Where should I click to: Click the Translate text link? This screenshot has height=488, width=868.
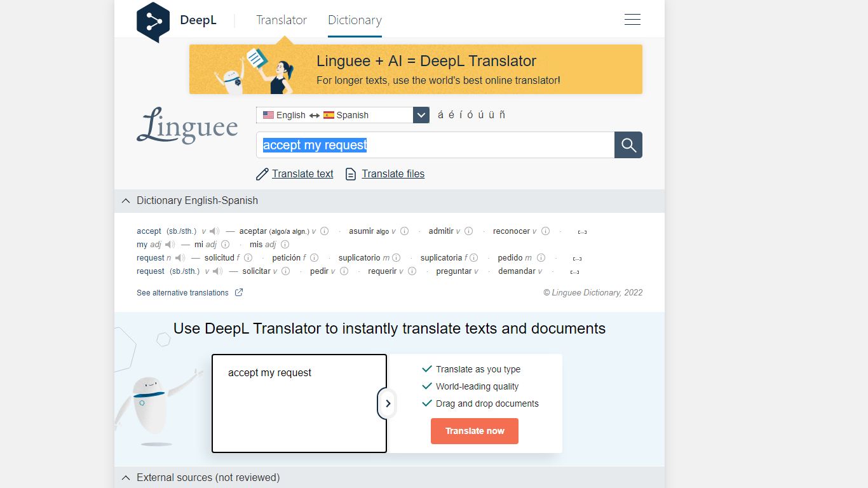tap(302, 174)
